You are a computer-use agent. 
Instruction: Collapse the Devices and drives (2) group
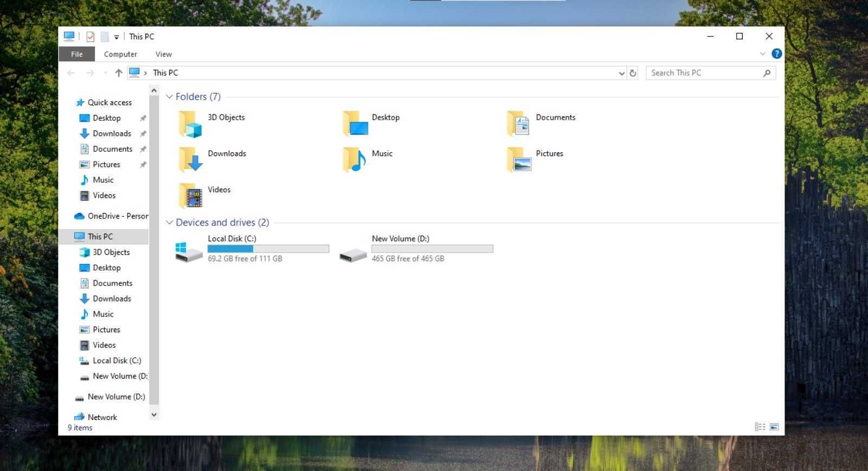(x=169, y=222)
